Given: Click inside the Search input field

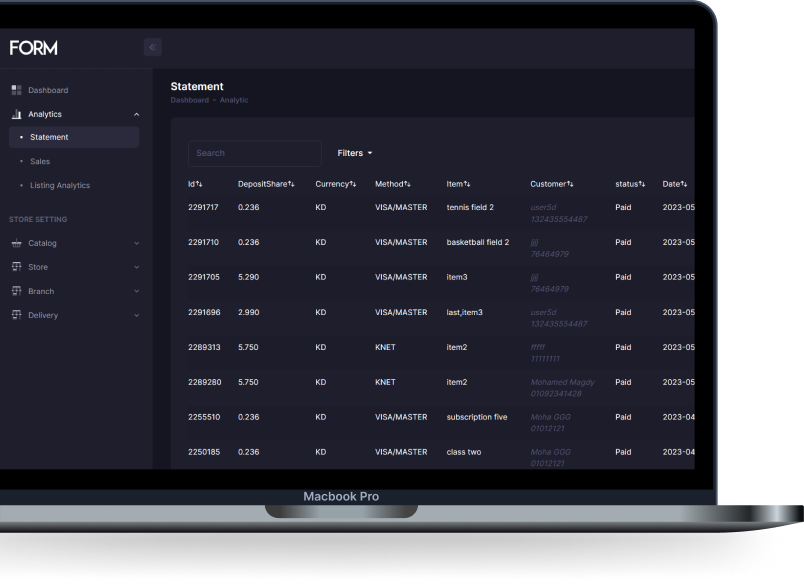Looking at the screenshot, I should (x=253, y=153).
